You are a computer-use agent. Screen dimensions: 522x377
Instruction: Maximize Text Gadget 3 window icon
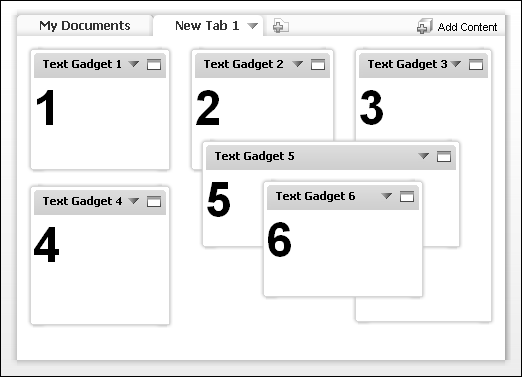(476, 64)
